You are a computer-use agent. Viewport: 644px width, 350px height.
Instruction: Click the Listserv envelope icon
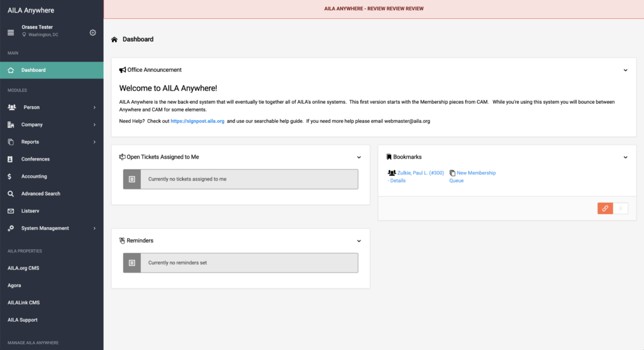[11, 211]
